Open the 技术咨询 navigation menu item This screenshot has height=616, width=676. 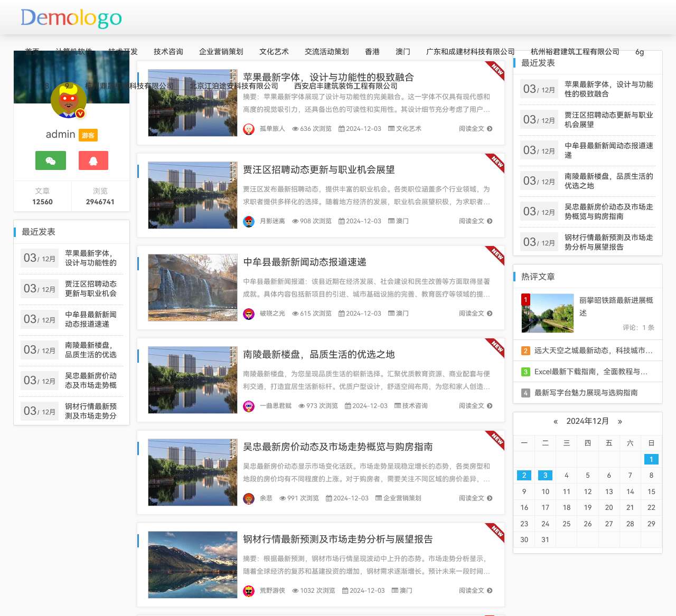(168, 52)
